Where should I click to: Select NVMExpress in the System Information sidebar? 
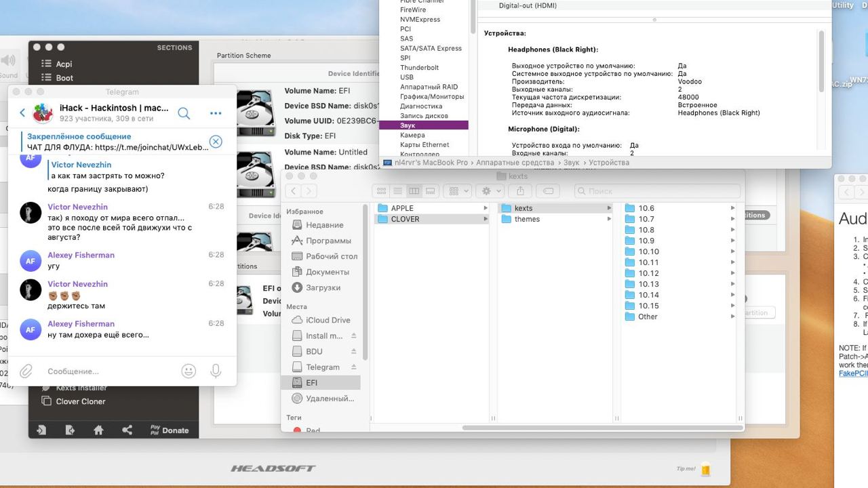point(420,20)
